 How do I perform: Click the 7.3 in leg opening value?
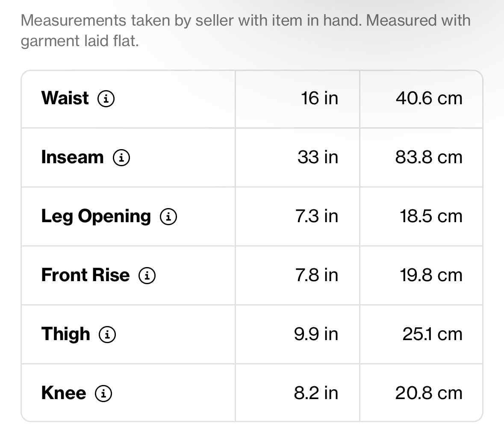(317, 216)
